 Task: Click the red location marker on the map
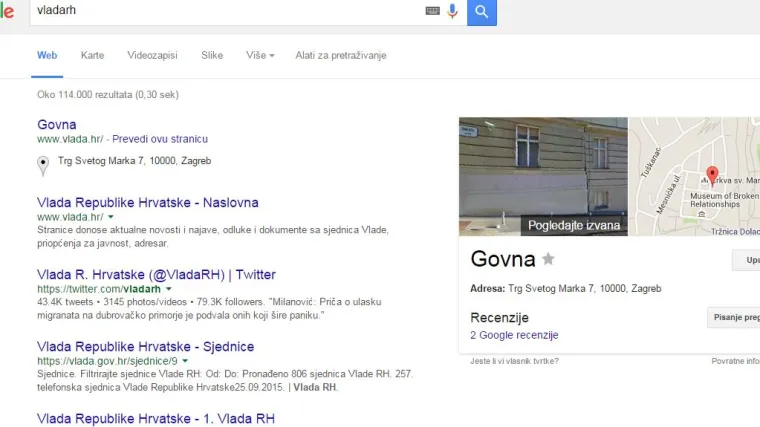pyautogui.click(x=712, y=175)
